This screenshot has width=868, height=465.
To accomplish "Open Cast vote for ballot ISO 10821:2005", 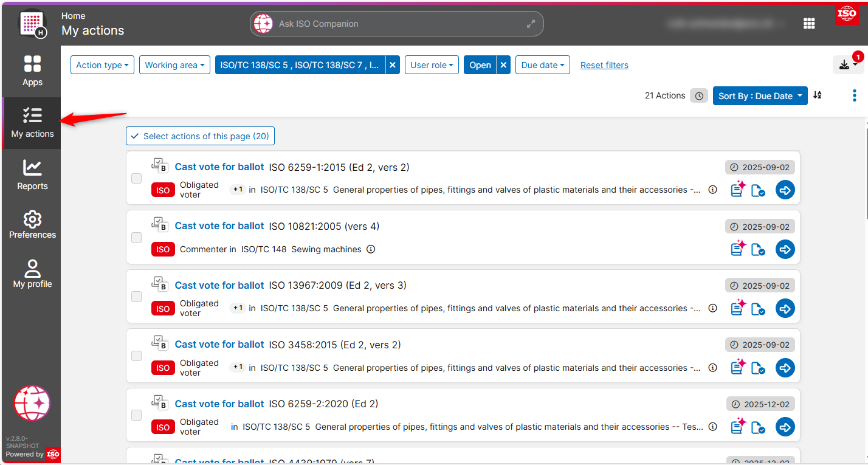I will [219, 226].
